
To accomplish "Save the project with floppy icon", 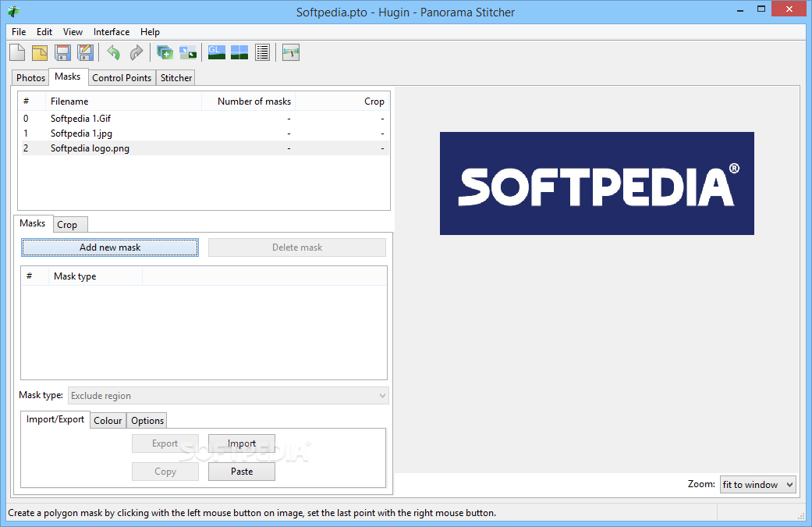I will (x=62, y=52).
